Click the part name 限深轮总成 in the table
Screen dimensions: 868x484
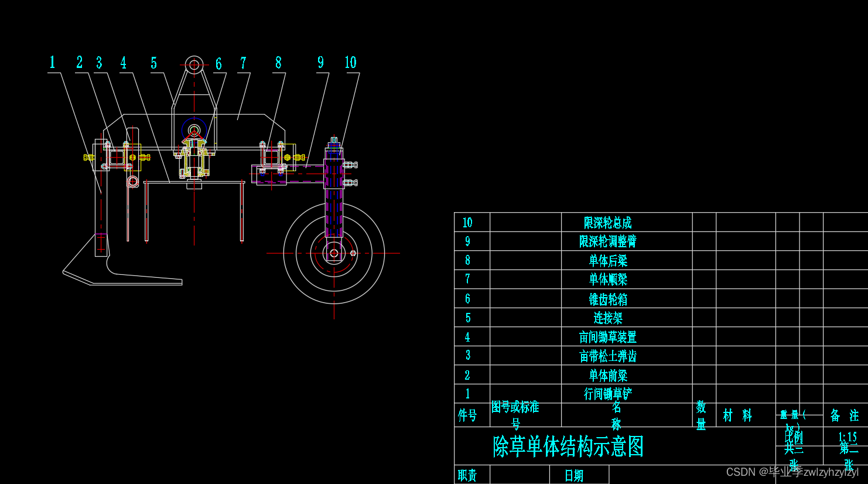[x=607, y=223]
